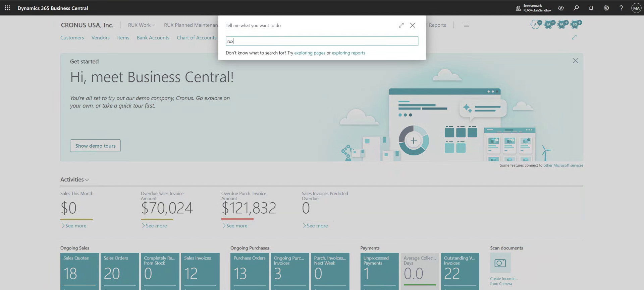Screen dimensions: 644x290
Task: Expand the RUX Work menu
Action: [142, 25]
